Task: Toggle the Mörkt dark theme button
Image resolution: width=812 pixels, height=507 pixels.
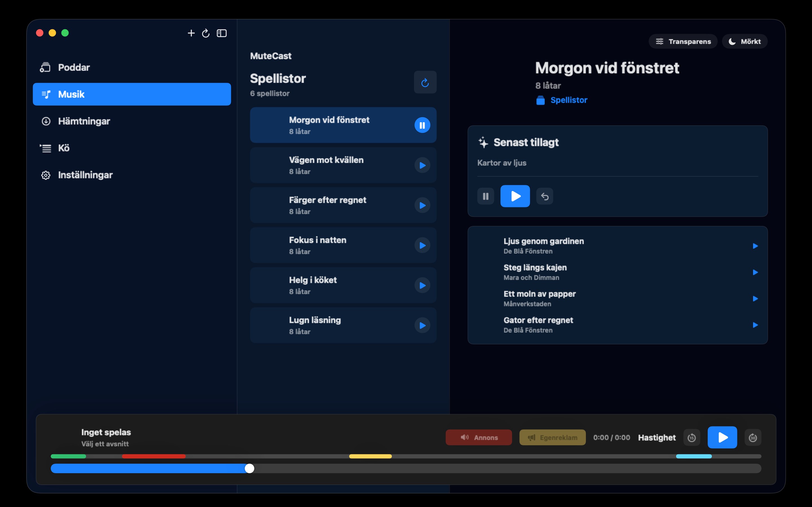Action: click(744, 41)
